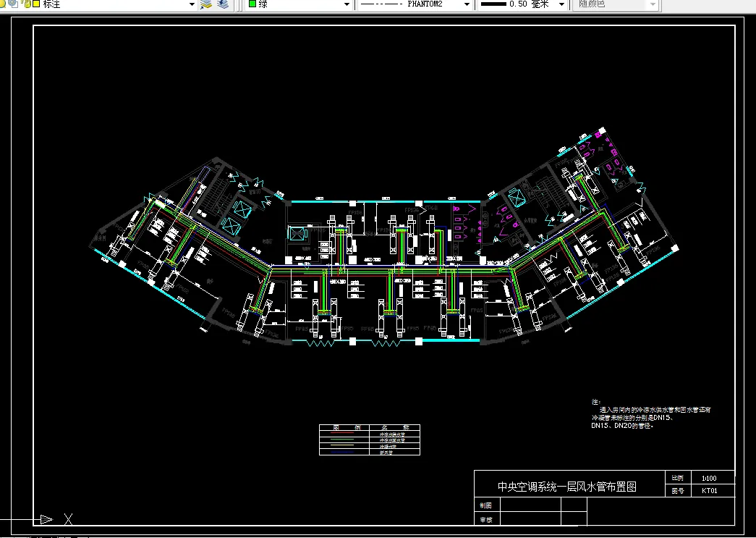Viewport: 756px width, 538px height.
Task: Click the green color swatch labeled 绿
Action: 252,4
